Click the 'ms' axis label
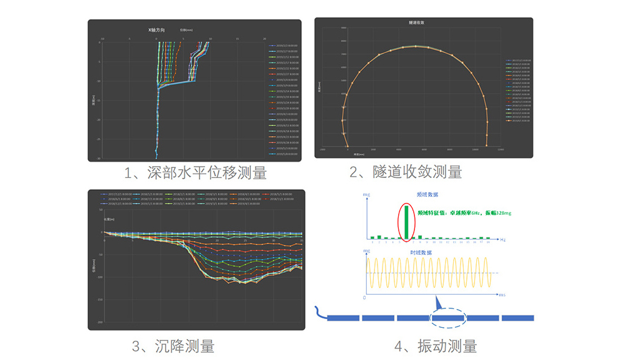This screenshot has width=625, height=364. 502,295
